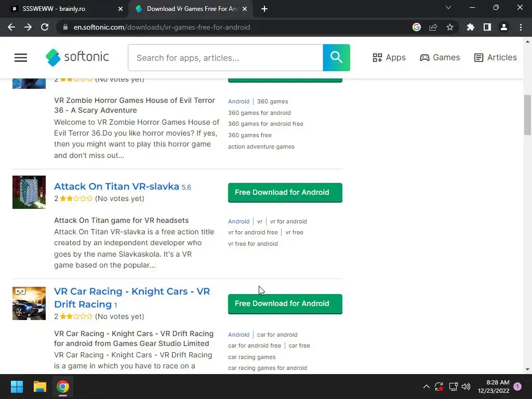Click 'vr for android' tag

(288, 221)
